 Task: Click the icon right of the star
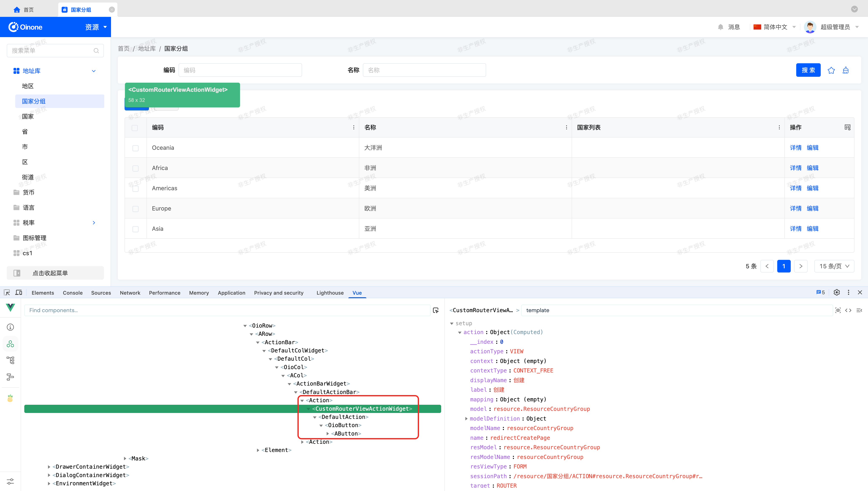click(x=845, y=70)
